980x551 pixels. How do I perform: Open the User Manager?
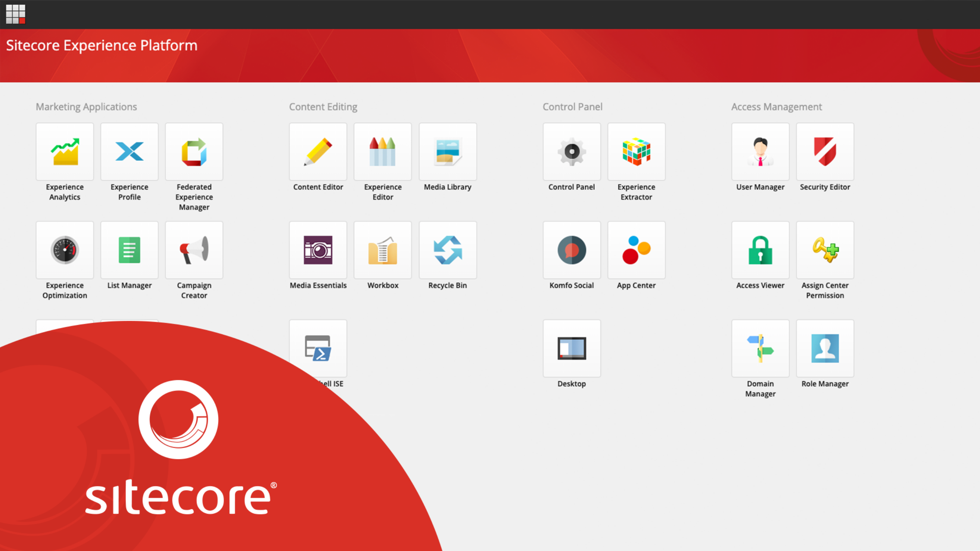click(760, 151)
